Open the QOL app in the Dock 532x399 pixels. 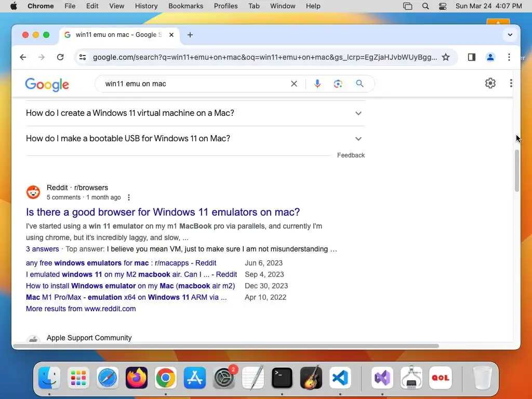point(441,378)
